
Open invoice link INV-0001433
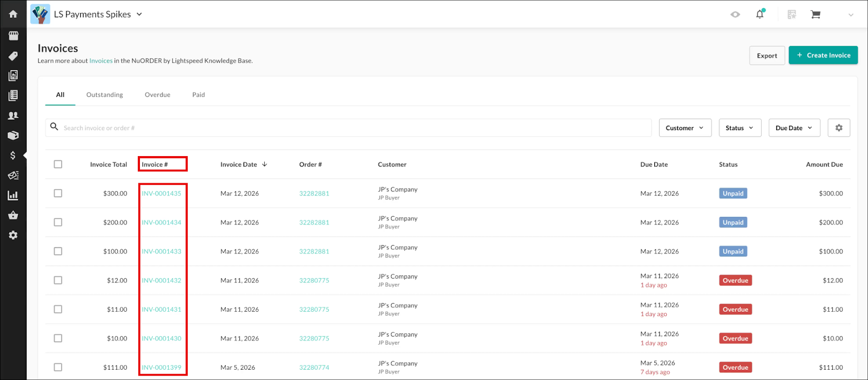coord(162,252)
